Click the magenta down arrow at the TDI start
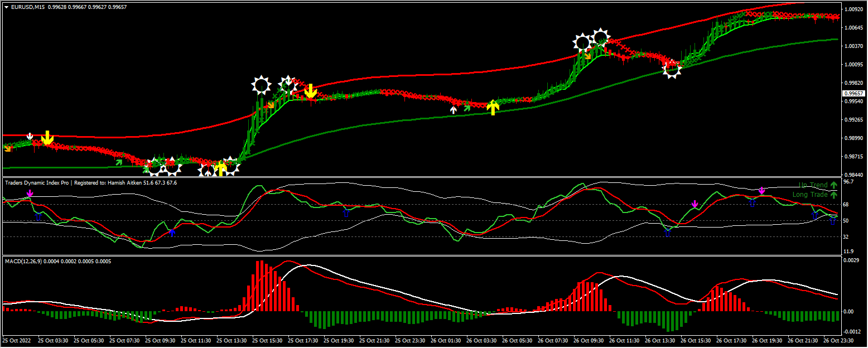Image resolution: width=868 pixels, height=348 pixels. tap(30, 192)
